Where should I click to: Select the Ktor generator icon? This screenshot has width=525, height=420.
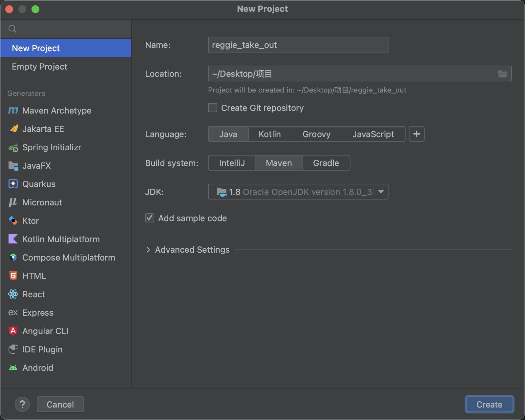(13, 221)
